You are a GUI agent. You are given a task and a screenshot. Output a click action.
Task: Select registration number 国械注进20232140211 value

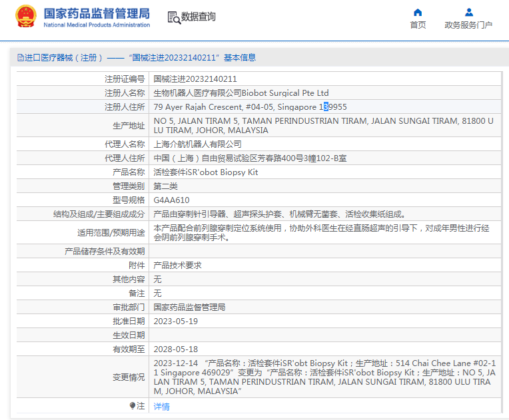(x=195, y=79)
